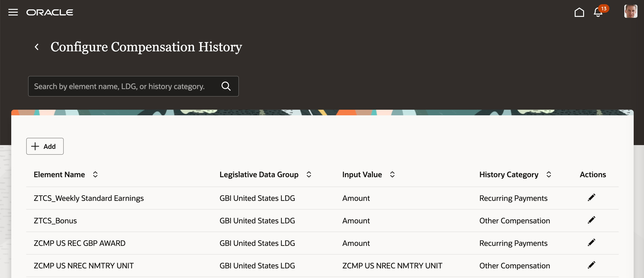The width and height of the screenshot is (644, 278).
Task: Click GBI United States LDG in ZCMP US NREC NMTRY UNIT row
Action: tap(257, 266)
